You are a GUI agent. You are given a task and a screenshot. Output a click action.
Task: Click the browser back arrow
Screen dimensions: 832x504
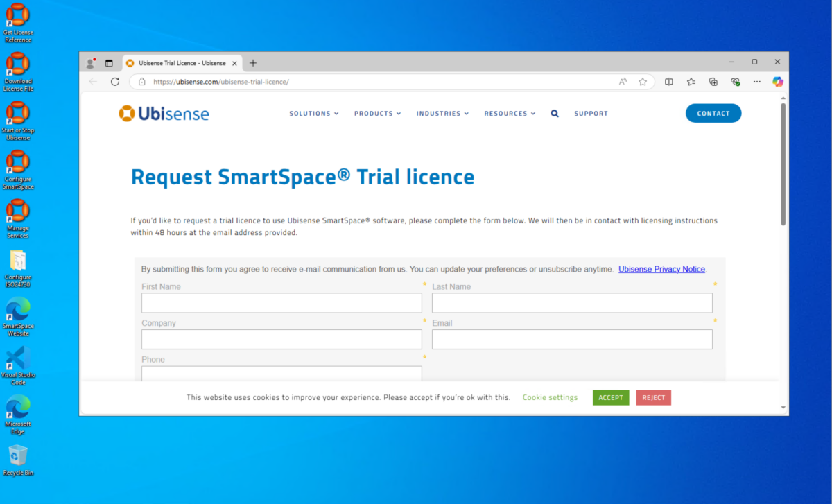tap(94, 82)
